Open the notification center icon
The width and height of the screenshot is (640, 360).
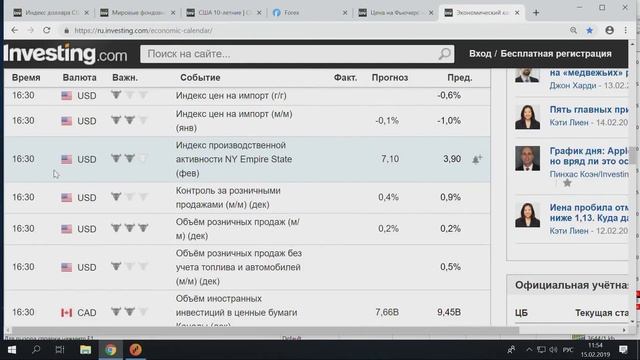click(623, 349)
